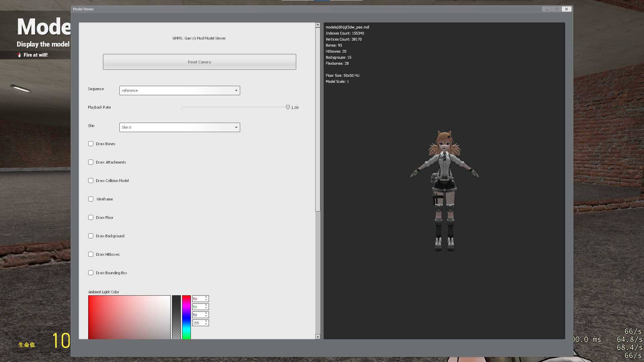Open the Sequence dropdown showing reference

pyautogui.click(x=179, y=90)
